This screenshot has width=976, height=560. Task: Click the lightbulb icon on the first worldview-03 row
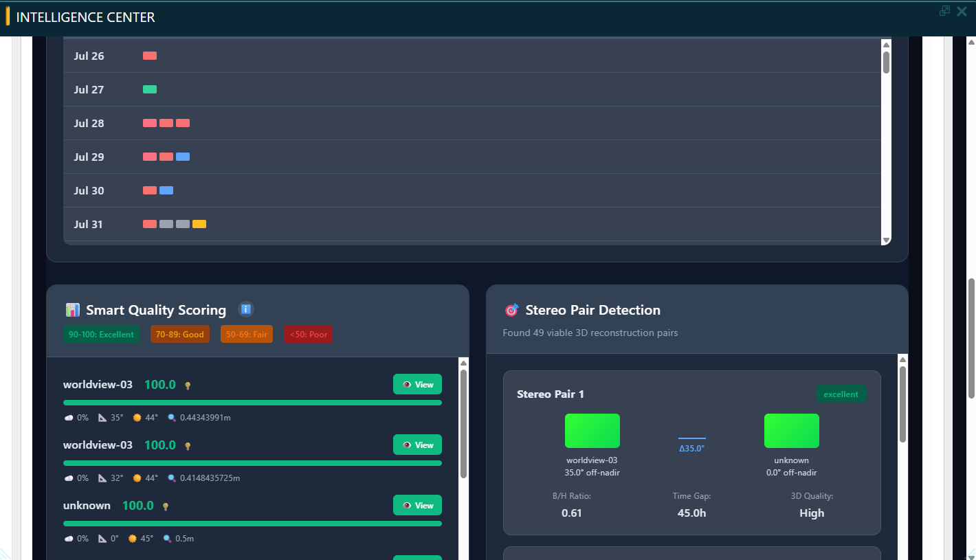point(188,385)
